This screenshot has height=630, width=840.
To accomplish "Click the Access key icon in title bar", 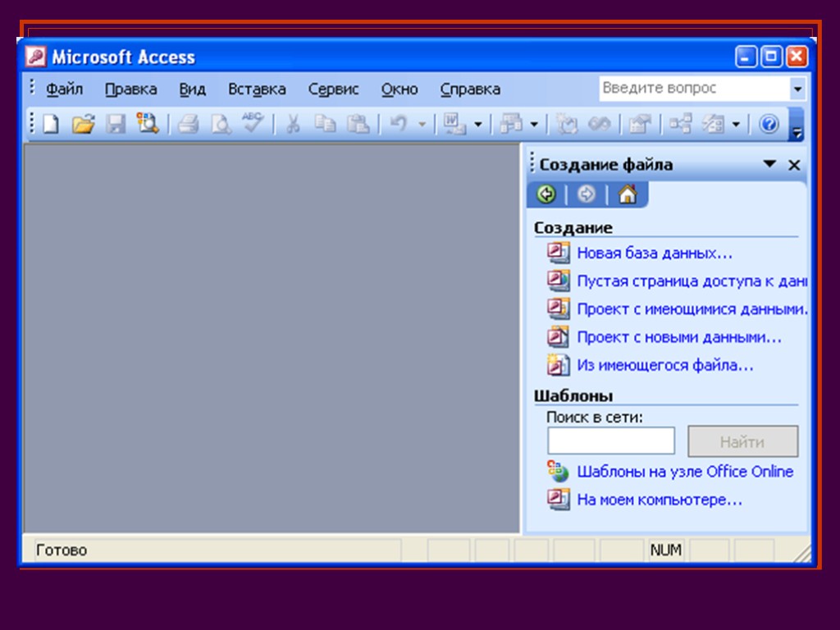I will 36,57.
